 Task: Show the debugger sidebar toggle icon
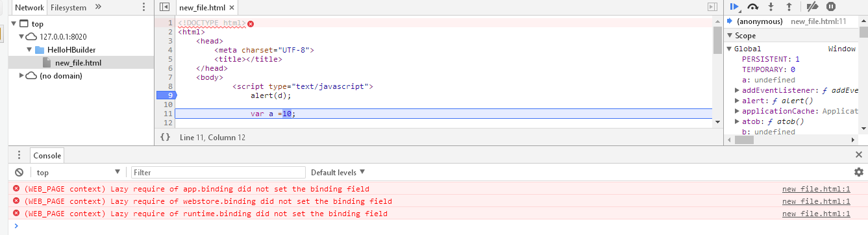coord(712,7)
